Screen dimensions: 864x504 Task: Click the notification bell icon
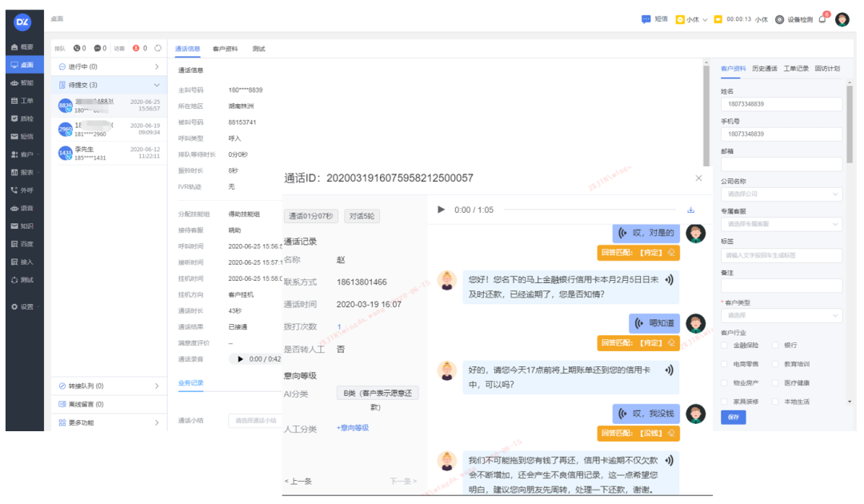(x=822, y=19)
